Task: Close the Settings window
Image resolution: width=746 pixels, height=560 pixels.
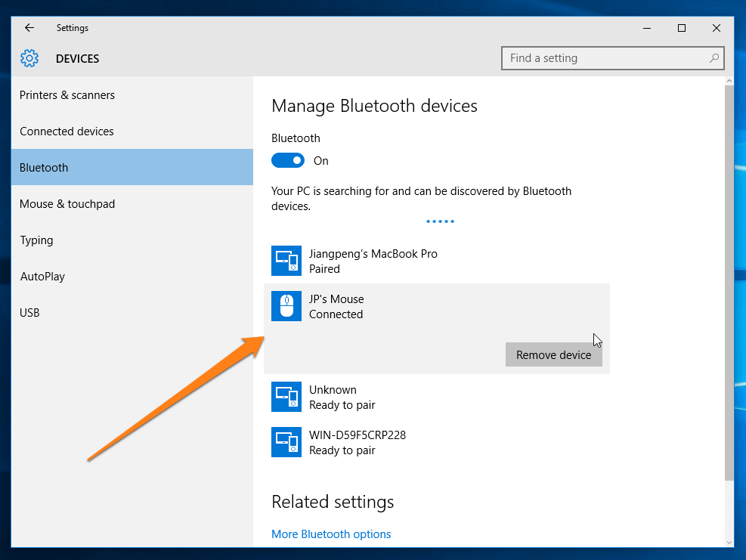Action: click(x=716, y=28)
